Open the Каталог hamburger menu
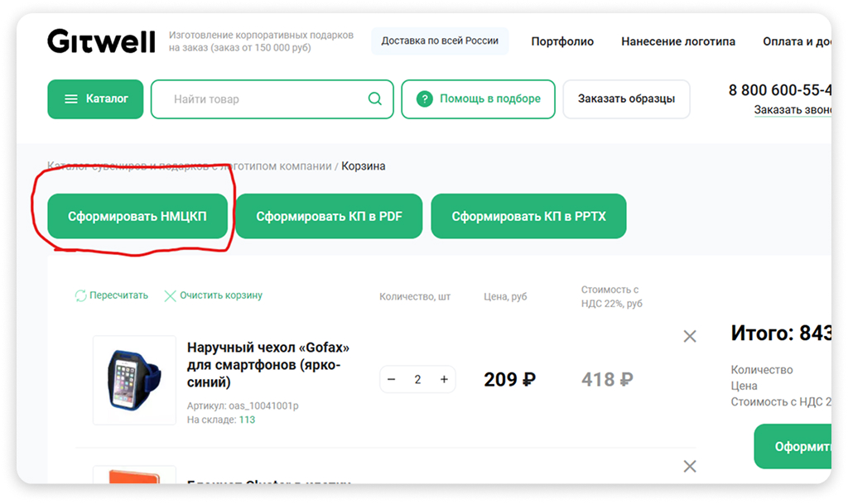 [x=95, y=99]
